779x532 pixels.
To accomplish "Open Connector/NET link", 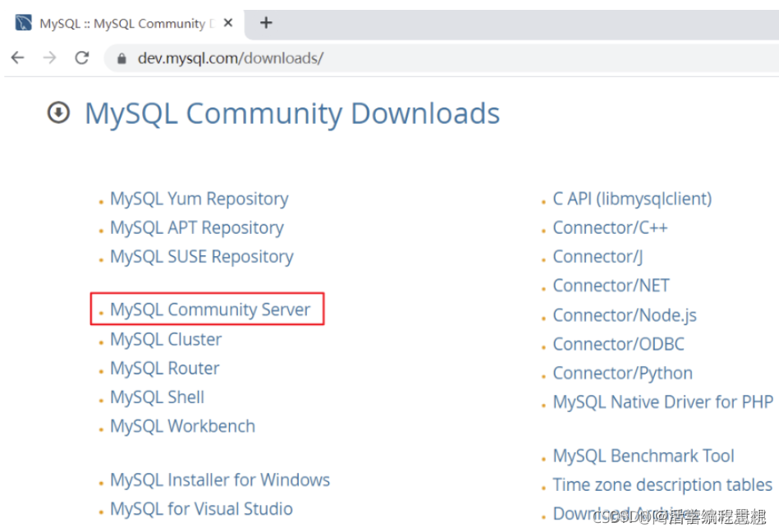I will point(611,286).
